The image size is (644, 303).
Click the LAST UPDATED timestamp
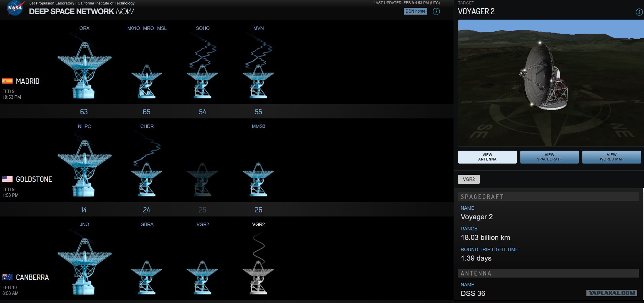407,3
